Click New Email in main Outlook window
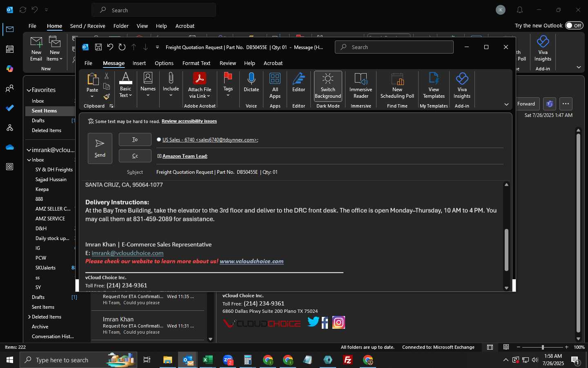This screenshot has height=368, width=588. point(36,49)
